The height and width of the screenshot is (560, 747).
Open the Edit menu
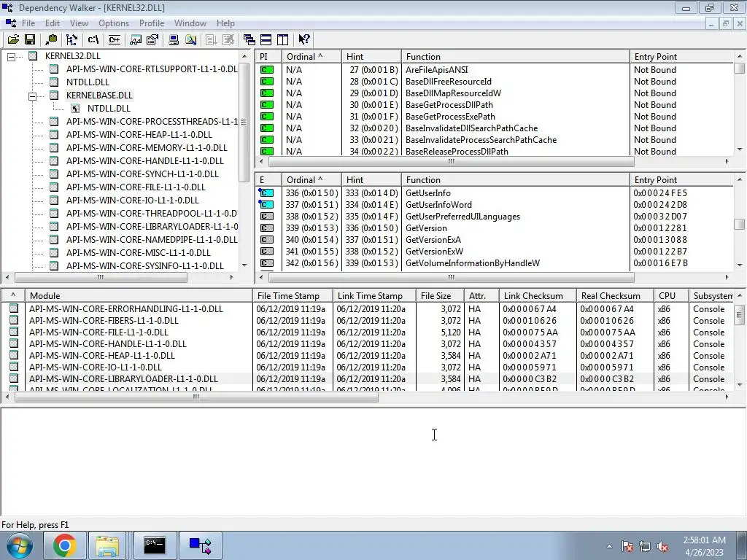tap(53, 23)
